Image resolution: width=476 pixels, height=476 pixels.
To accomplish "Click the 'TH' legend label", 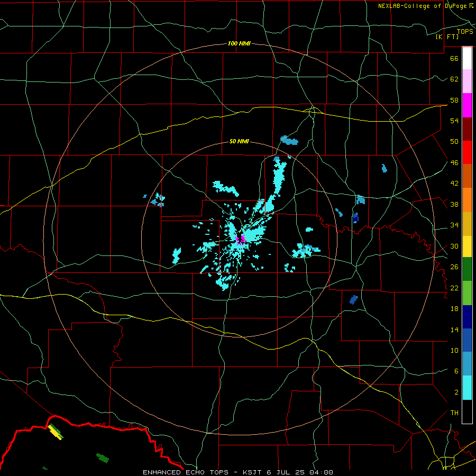I will pos(454,413).
